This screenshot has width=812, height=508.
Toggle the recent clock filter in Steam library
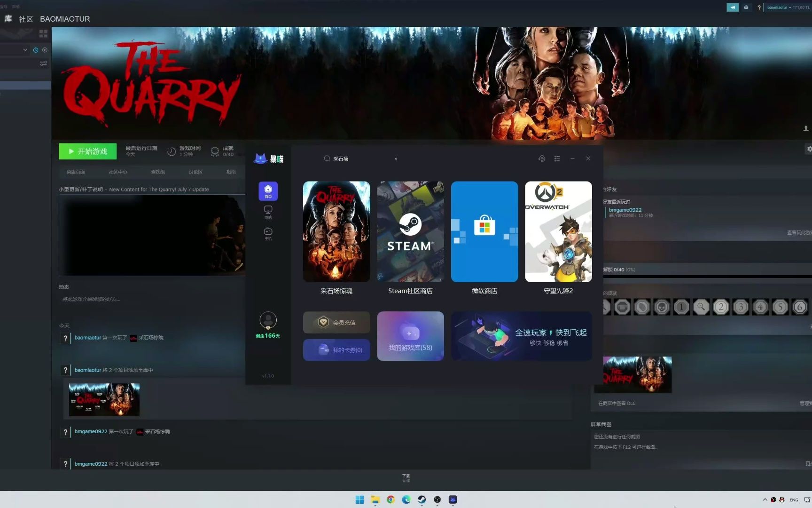click(x=35, y=50)
